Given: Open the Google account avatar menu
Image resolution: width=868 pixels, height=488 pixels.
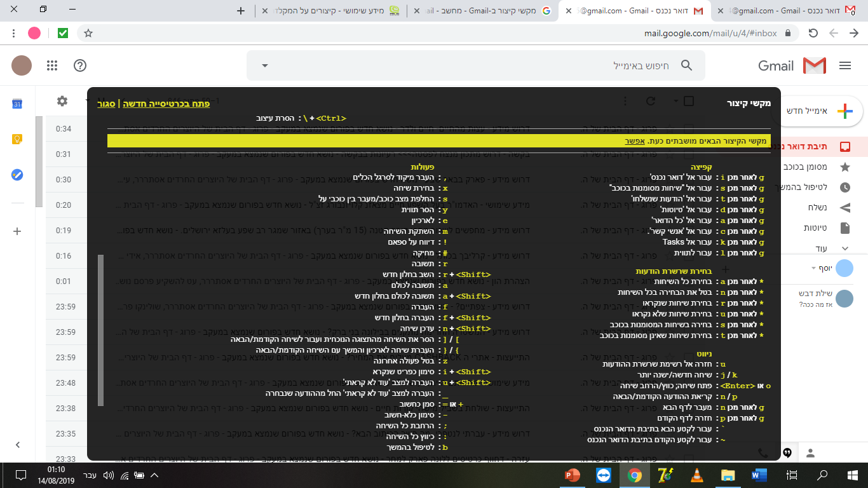Looking at the screenshot, I should pyautogui.click(x=22, y=65).
